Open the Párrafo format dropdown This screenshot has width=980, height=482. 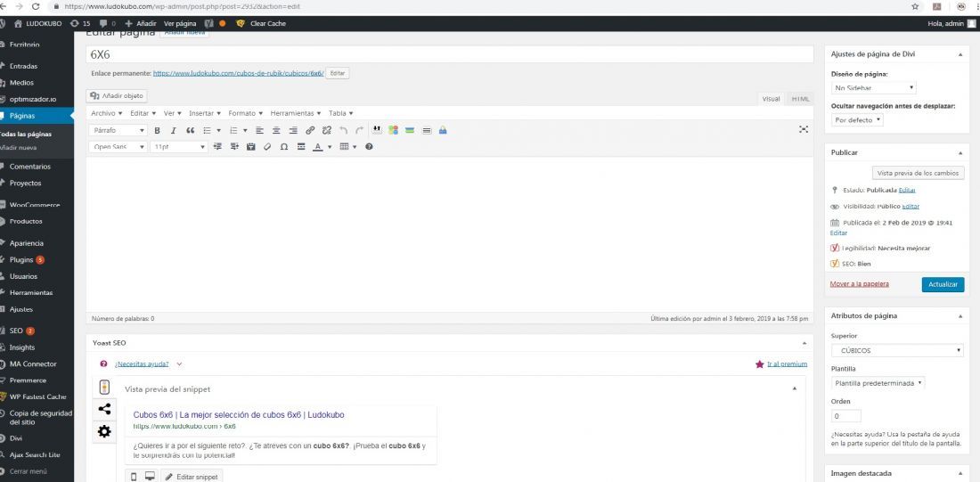[118, 131]
